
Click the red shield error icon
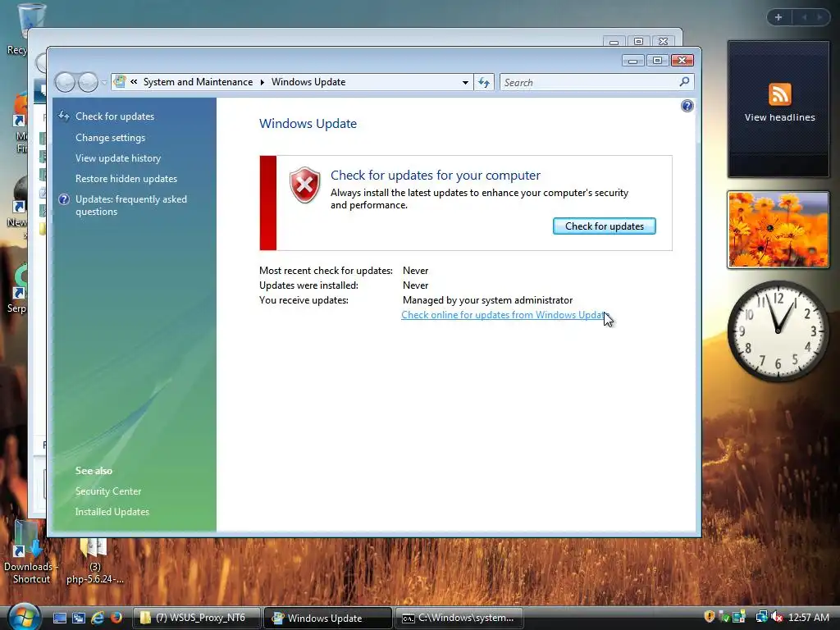coord(305,185)
